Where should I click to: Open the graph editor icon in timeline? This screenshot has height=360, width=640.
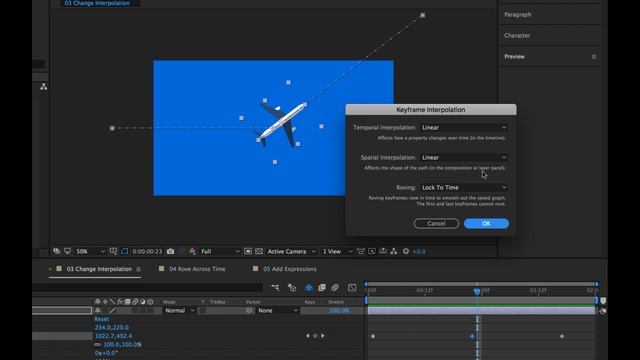click(352, 288)
